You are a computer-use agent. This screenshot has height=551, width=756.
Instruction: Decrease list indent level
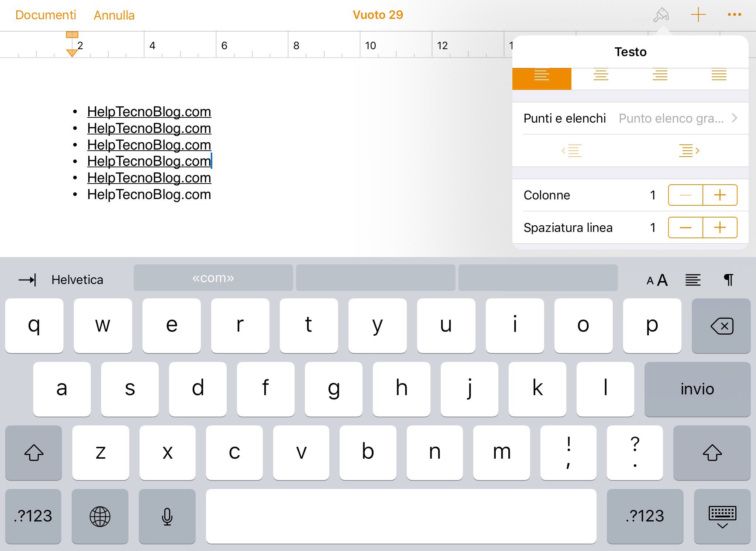tap(571, 151)
